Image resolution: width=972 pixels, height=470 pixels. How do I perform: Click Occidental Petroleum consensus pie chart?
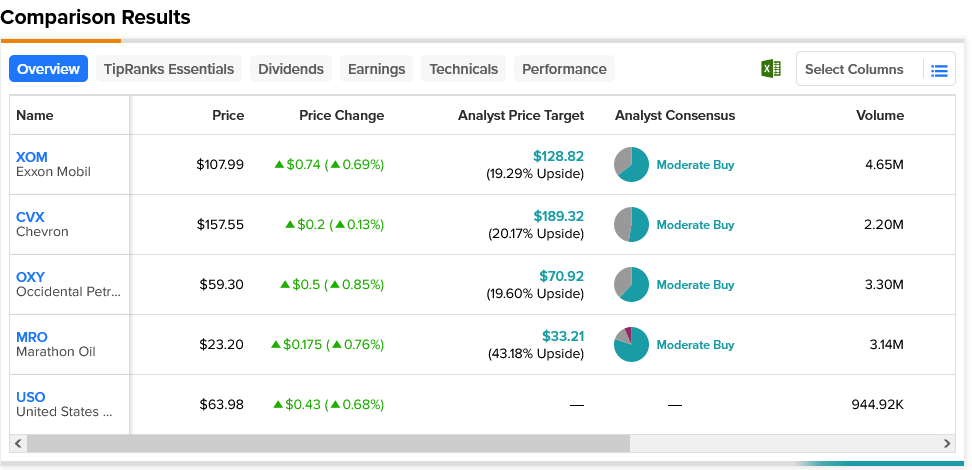tap(631, 285)
